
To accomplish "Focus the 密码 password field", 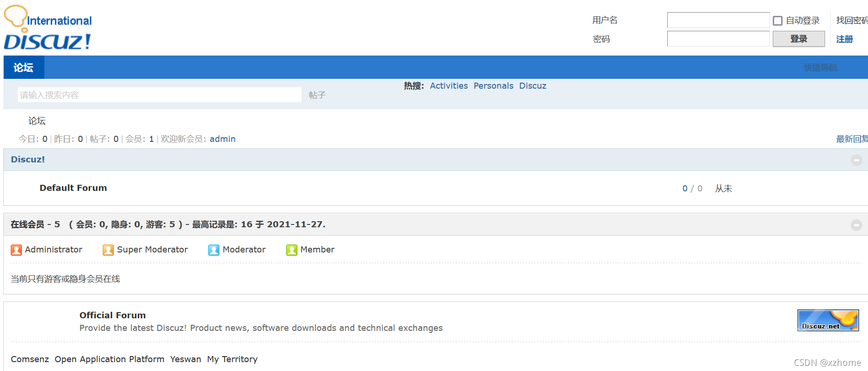I will pos(718,39).
